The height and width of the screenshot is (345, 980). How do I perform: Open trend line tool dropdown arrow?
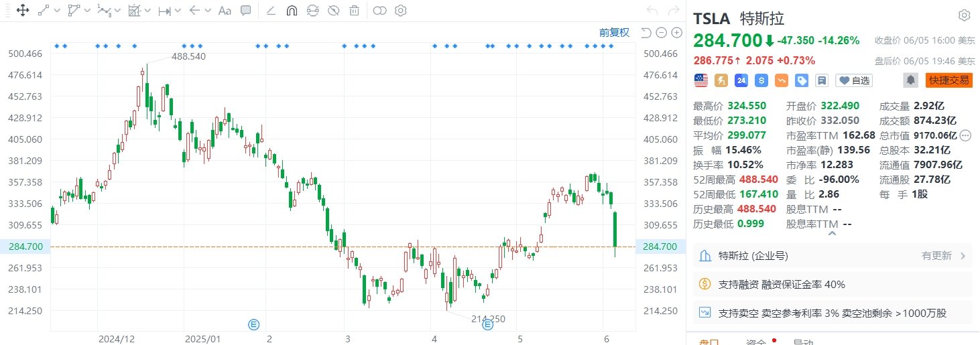coord(56,11)
